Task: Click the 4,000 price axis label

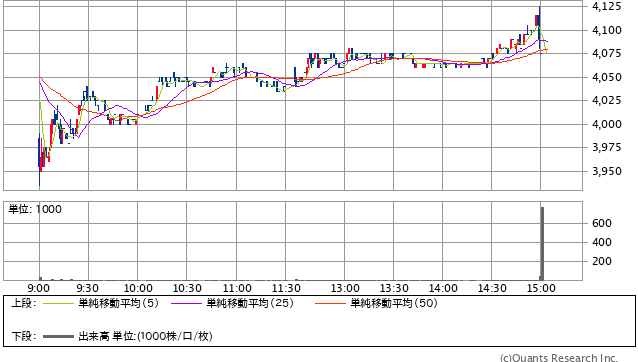Action: pyautogui.click(x=607, y=124)
